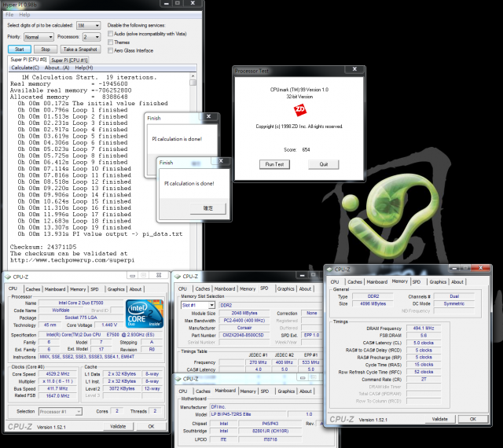Open the digits of pi dropdown (1M)

(x=89, y=25)
